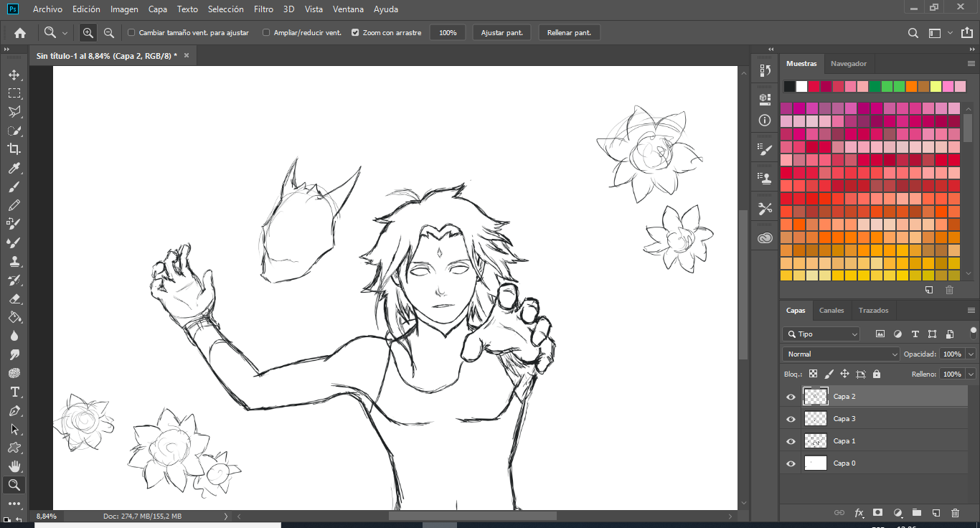Select the Quick Selection tool
Image resolution: width=980 pixels, height=528 pixels.
(x=14, y=131)
